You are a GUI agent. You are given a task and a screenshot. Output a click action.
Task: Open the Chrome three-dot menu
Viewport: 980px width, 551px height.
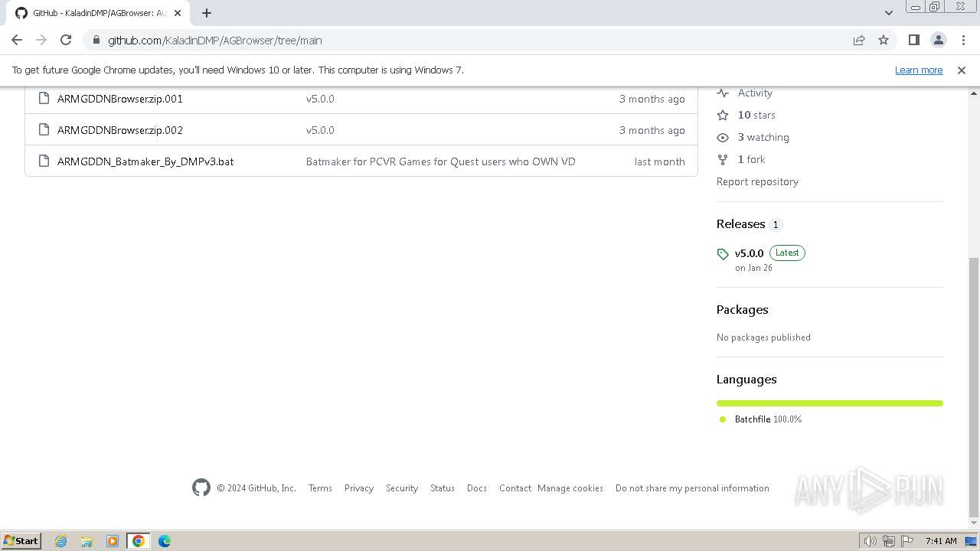(962, 41)
